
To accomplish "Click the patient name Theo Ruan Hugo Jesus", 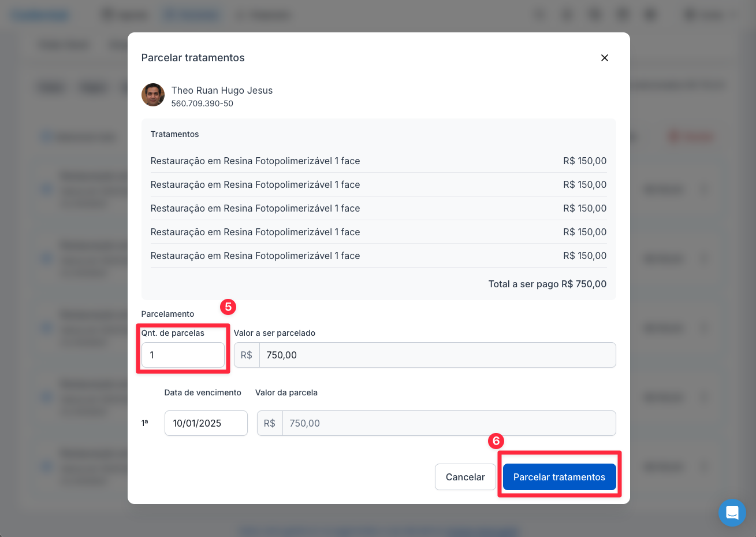I will coord(222,90).
